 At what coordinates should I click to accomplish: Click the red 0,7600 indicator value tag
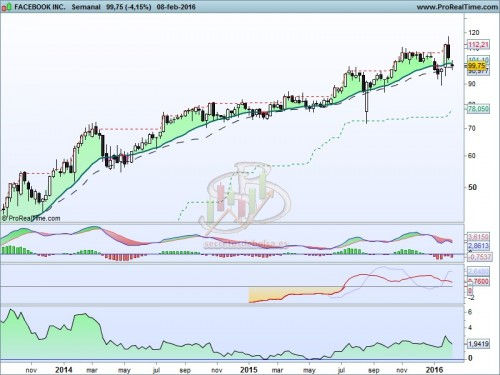tap(478, 282)
